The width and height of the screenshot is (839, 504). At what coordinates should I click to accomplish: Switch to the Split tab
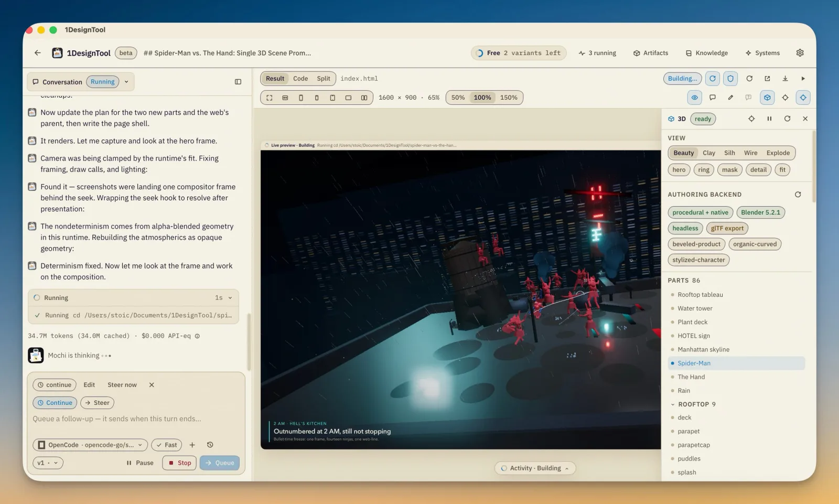324,79
